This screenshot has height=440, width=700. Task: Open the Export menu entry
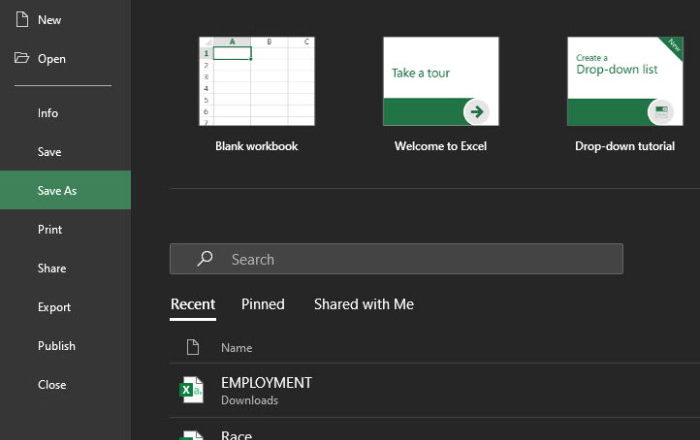(54, 307)
